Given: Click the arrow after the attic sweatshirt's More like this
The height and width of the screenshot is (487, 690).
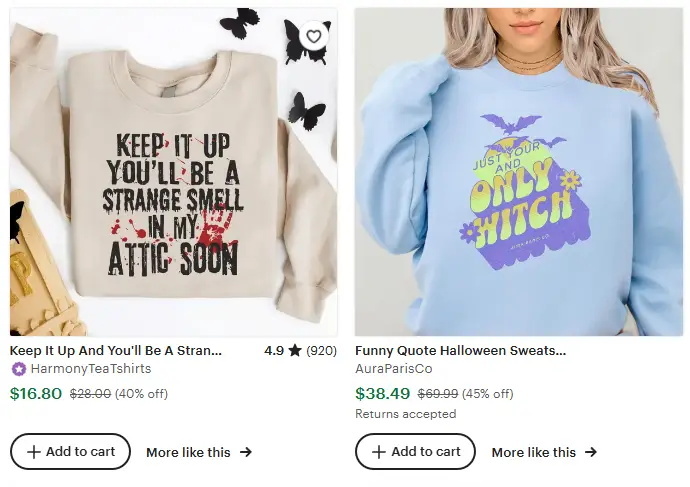Looking at the screenshot, I should 246,452.
